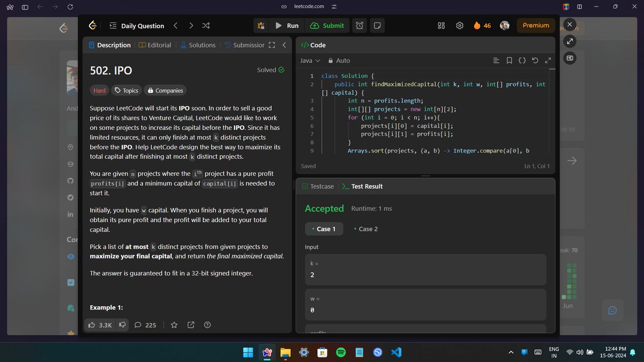The image size is (644, 362).
Task: Maximize the description panel with fullscreen icon
Action: [272, 45]
